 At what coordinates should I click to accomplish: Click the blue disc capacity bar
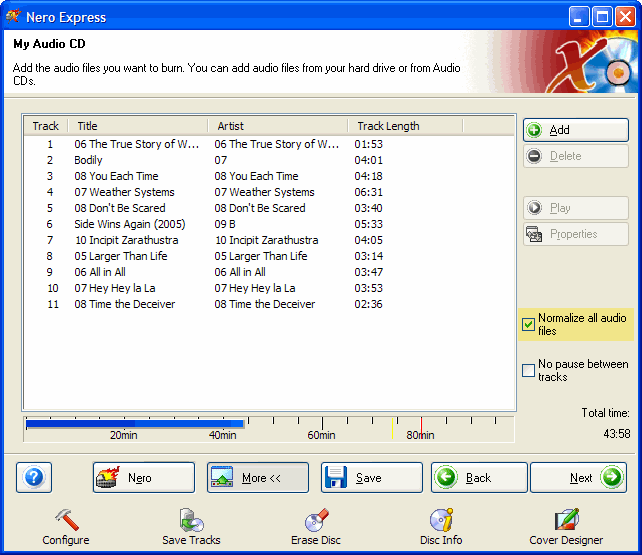coord(135,424)
